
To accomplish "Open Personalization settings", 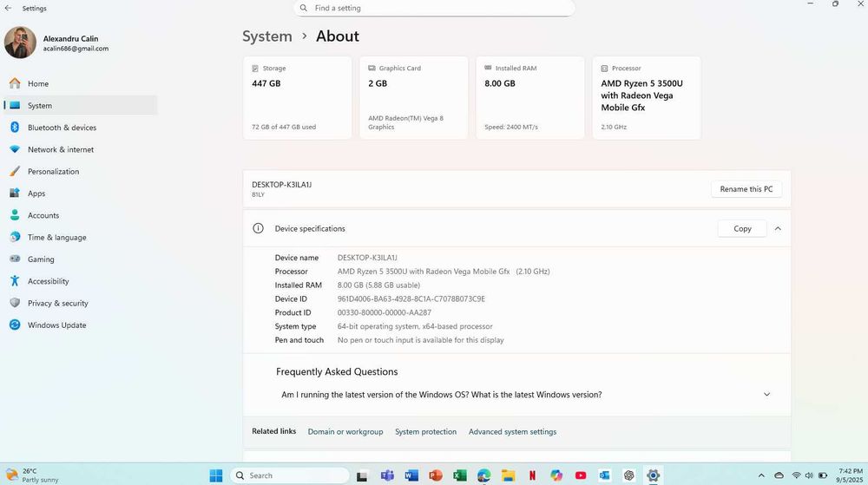I will click(x=80, y=172).
